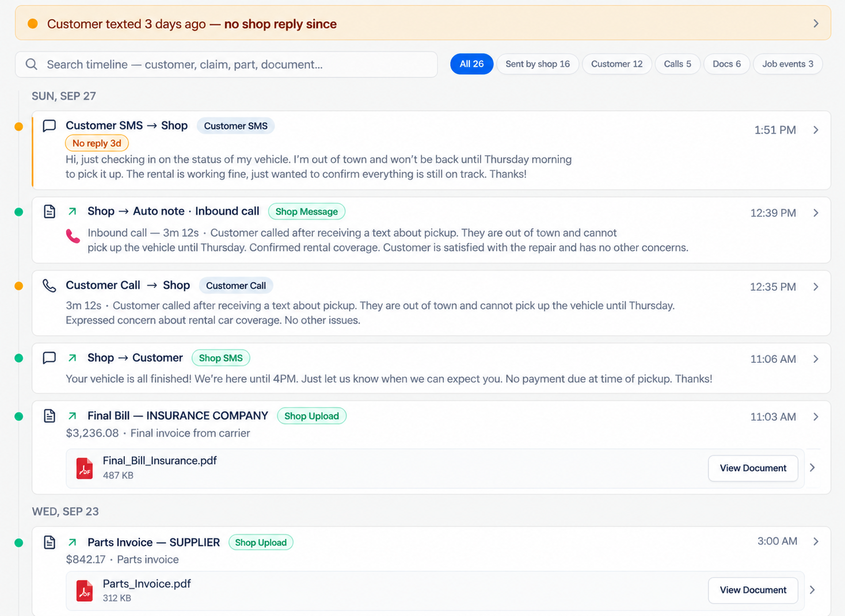The width and height of the screenshot is (845, 616).
Task: Filter timeline by Customer 12
Action: [x=616, y=64]
